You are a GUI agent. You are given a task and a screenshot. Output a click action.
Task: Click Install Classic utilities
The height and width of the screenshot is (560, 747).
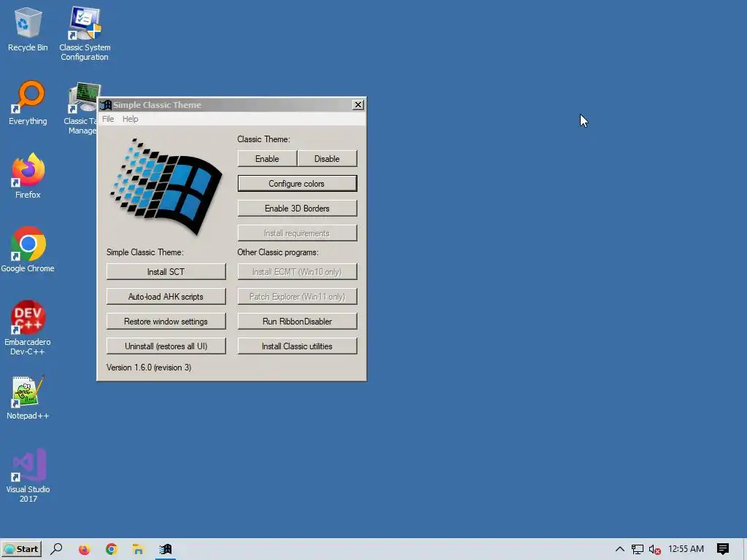[x=298, y=346]
